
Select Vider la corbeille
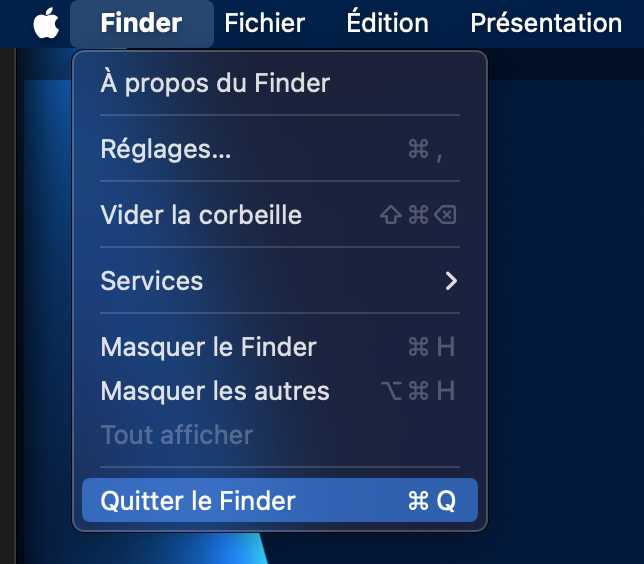[x=201, y=215]
